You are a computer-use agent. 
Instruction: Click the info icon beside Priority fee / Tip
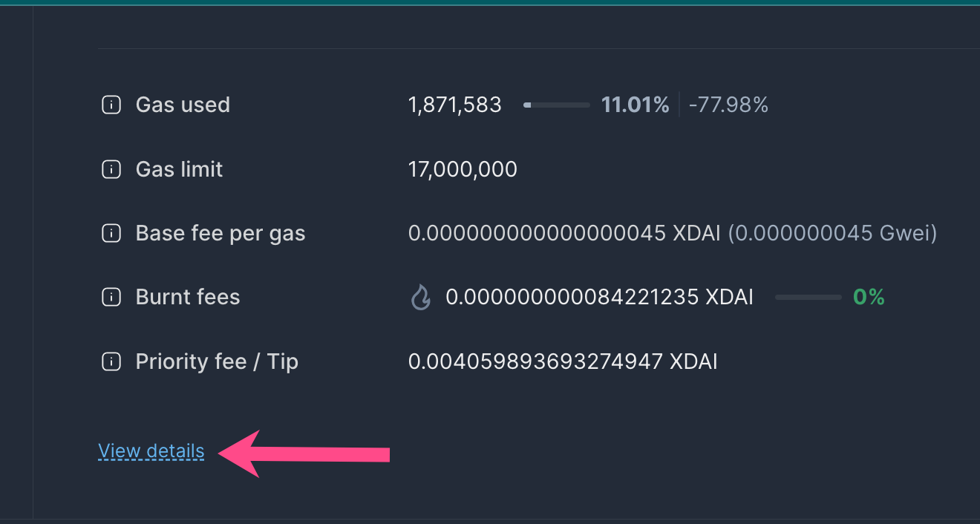(x=110, y=361)
